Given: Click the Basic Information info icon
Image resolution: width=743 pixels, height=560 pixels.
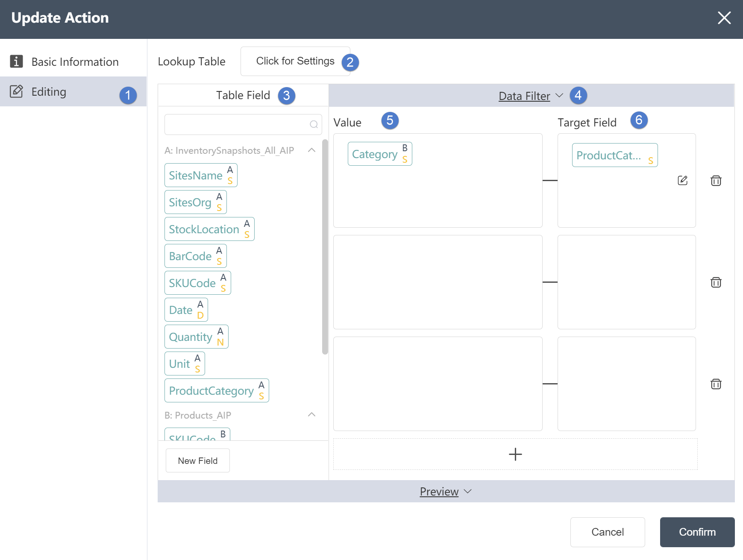Looking at the screenshot, I should click(16, 62).
